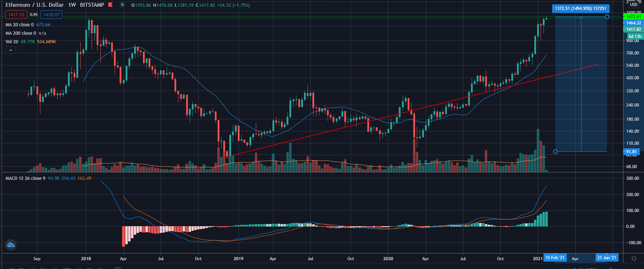Collapse the indicator legend with the chevron
The width and height of the screenshot is (644, 269).
click(11, 50)
